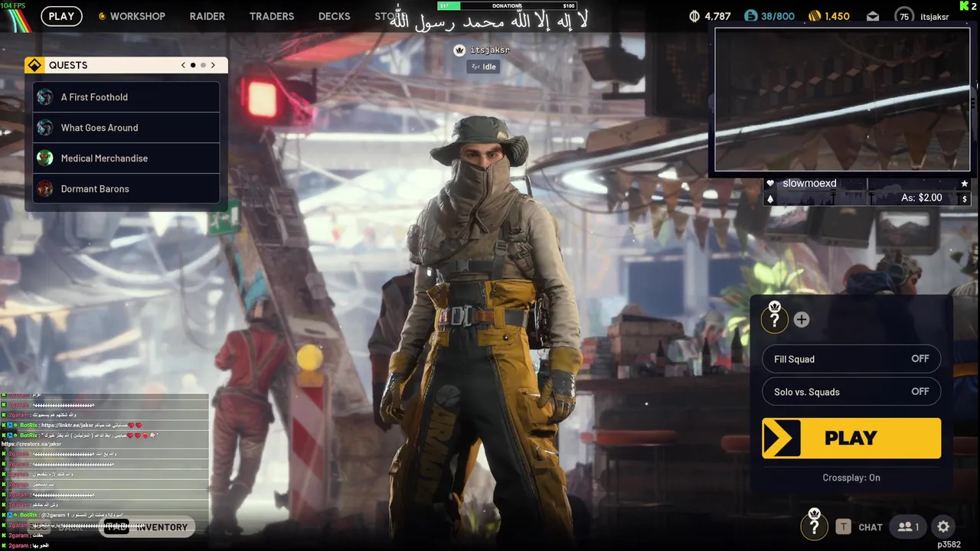Add a squad member with plus icon
Screen dimensions: 980x551
tap(802, 320)
